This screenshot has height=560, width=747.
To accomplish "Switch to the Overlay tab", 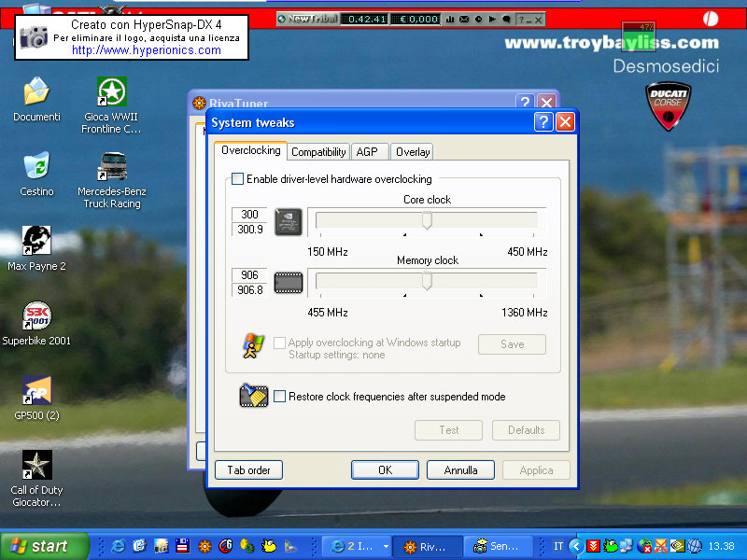I will pos(413,152).
